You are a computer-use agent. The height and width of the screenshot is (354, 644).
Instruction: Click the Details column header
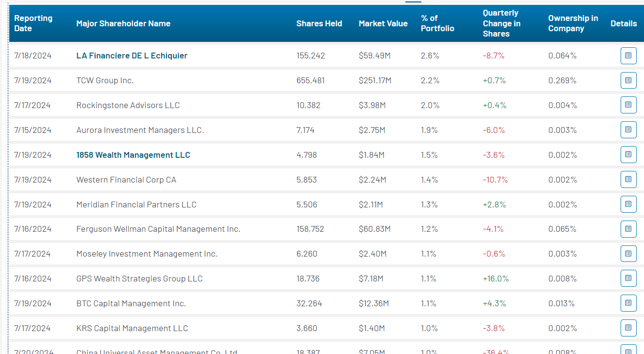pos(624,23)
